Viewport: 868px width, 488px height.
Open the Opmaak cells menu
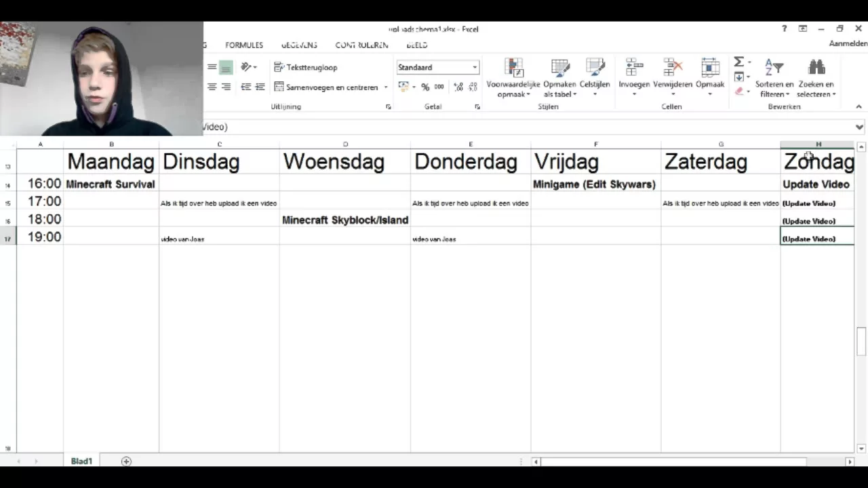(710, 77)
